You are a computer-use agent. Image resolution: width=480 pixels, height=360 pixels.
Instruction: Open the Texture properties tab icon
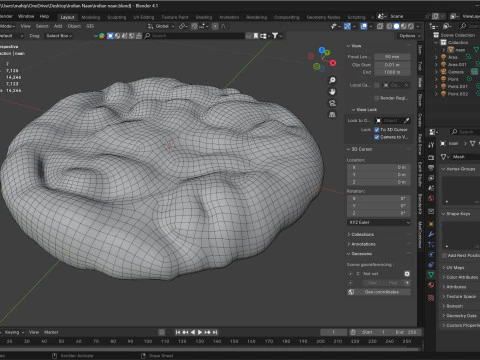pyautogui.click(x=431, y=298)
